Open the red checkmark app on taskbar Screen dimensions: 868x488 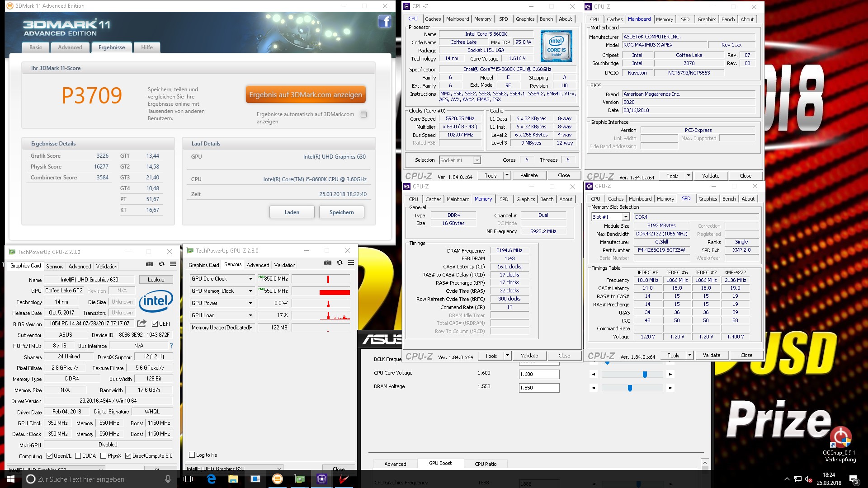coord(344,479)
